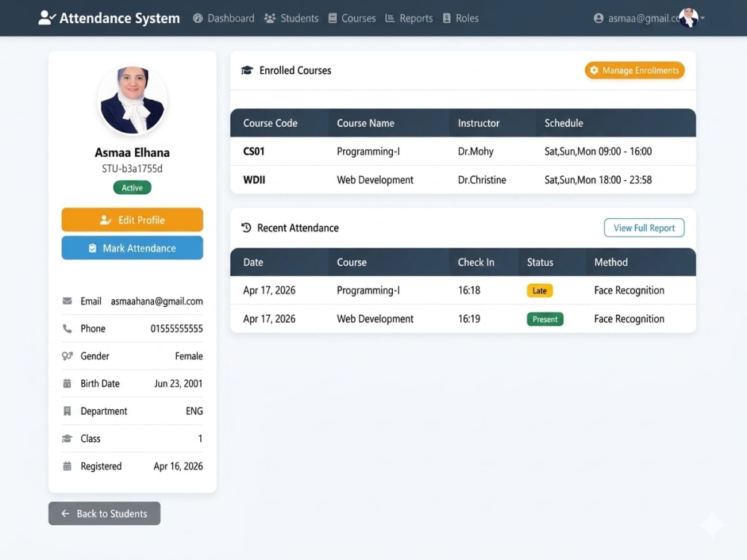Click the Dashboard gauge icon

198,18
